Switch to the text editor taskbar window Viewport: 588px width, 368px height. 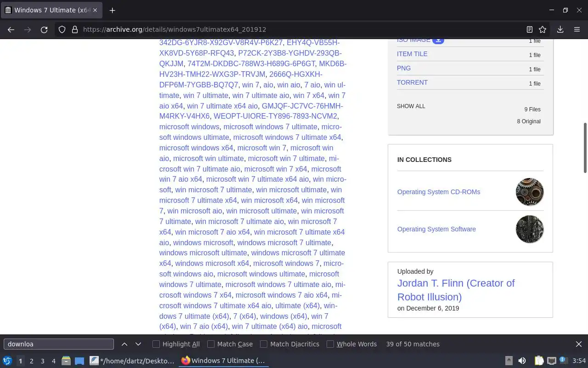132,361
